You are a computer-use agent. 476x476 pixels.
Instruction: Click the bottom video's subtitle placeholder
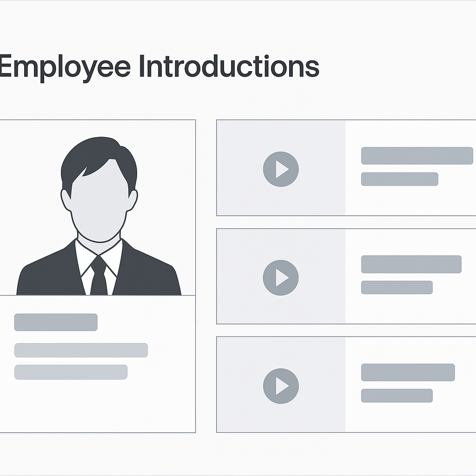[397, 396]
